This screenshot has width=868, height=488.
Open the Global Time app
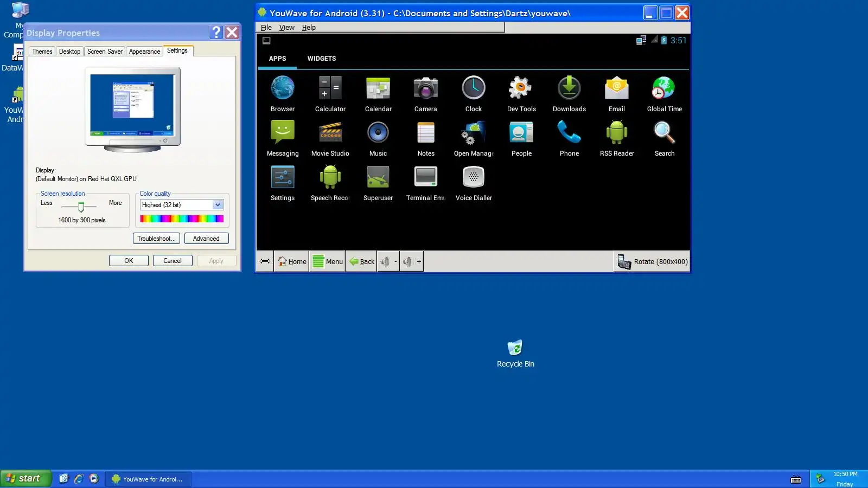(x=665, y=93)
